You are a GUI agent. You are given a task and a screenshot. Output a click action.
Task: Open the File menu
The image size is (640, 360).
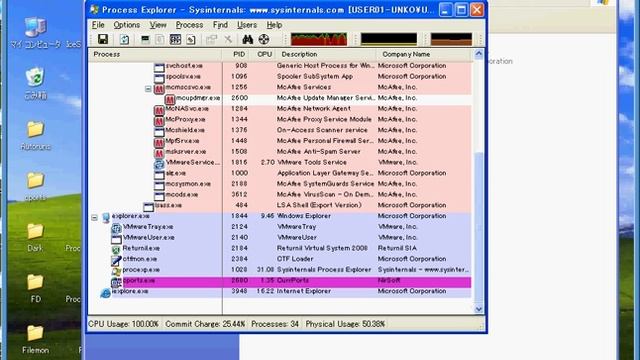click(x=98, y=25)
